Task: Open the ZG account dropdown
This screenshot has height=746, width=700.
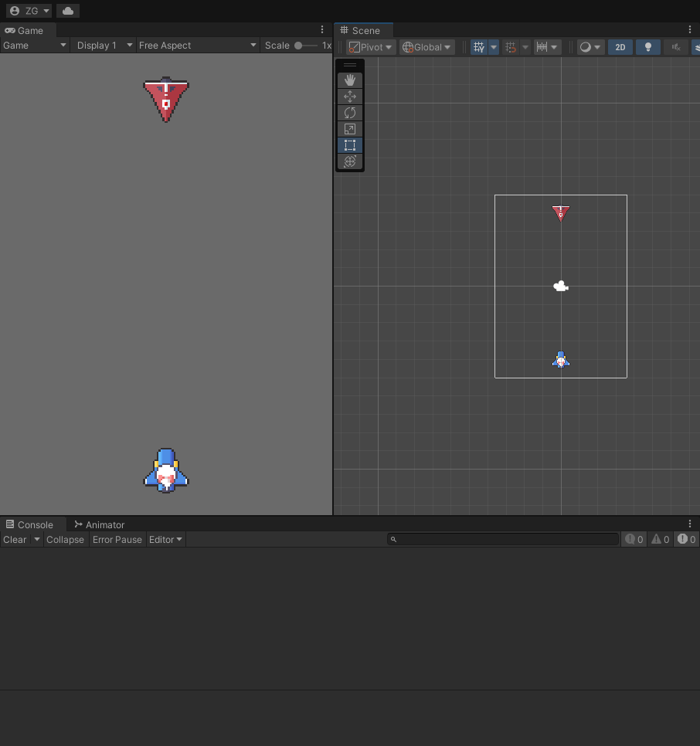Action: pos(29,11)
